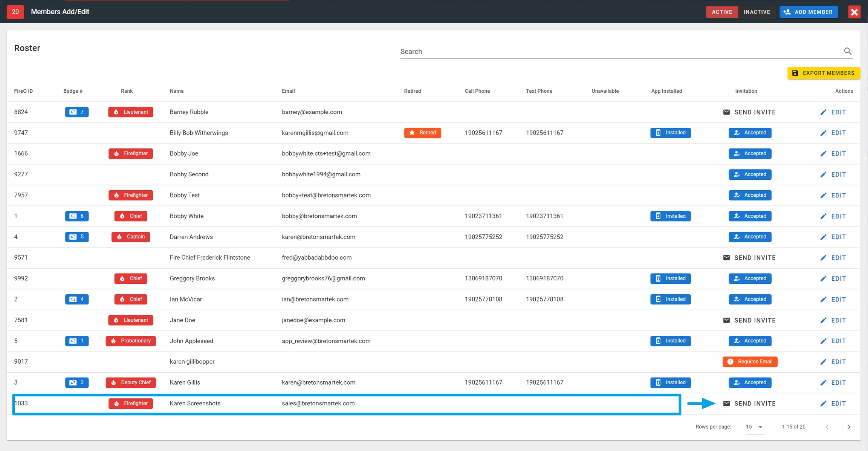Viewport: 868px width, 451px height.
Task: Click the Export Members button
Action: 823,73
